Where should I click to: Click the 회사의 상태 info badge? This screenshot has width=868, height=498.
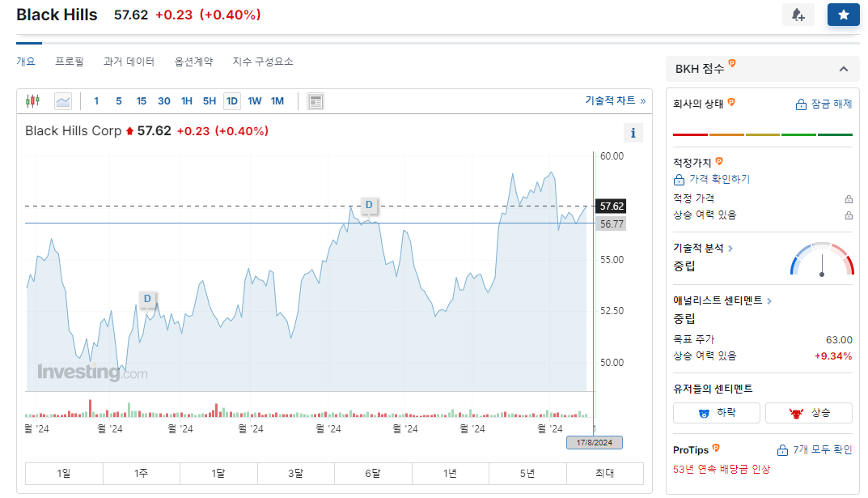731,102
